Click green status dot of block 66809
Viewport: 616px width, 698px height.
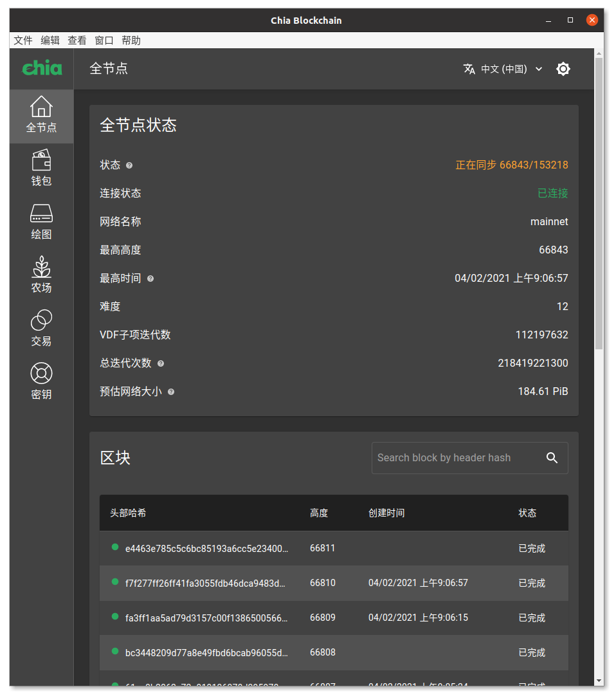[115, 616]
